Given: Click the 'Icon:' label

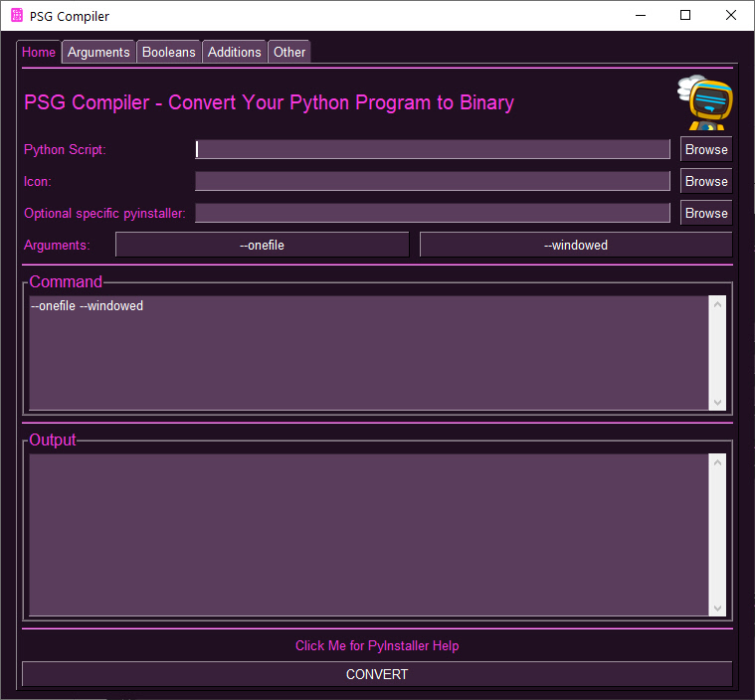Looking at the screenshot, I should (38, 182).
